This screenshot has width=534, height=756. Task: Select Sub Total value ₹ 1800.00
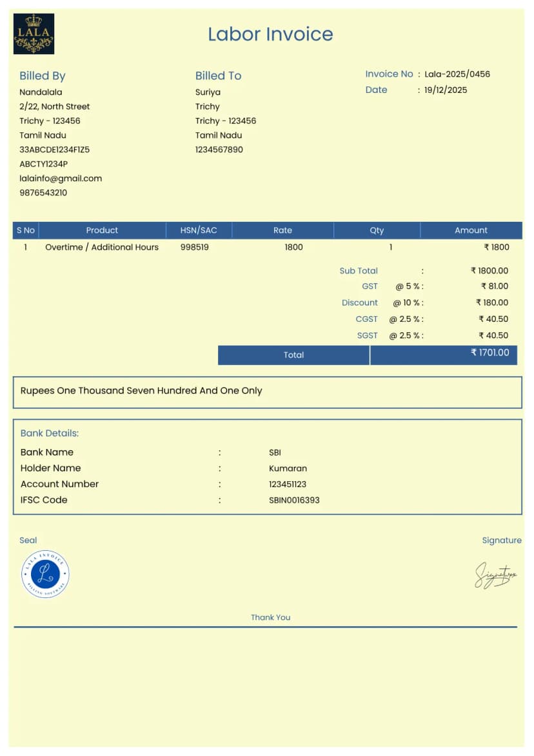tap(489, 271)
